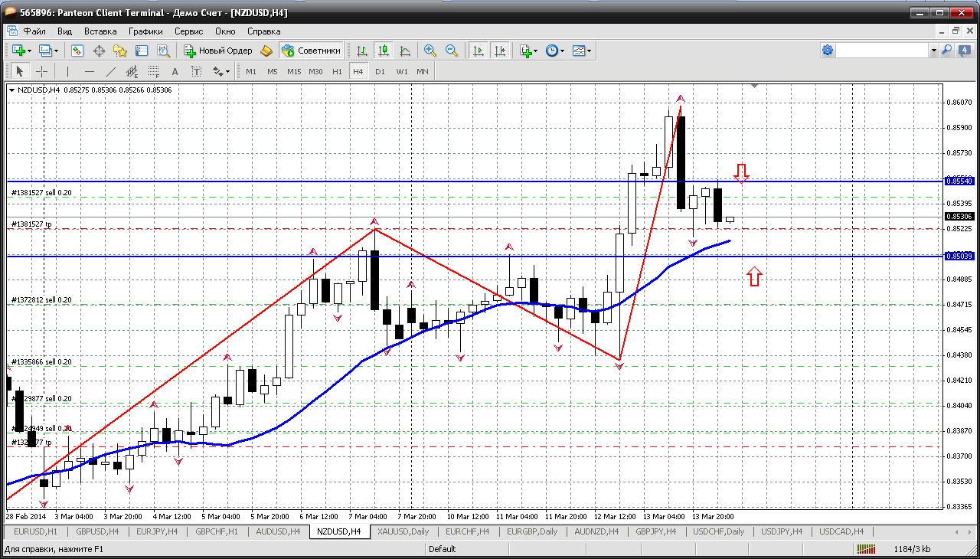The height and width of the screenshot is (559, 980).
Task: Open the Справка menu
Action: (x=264, y=31)
